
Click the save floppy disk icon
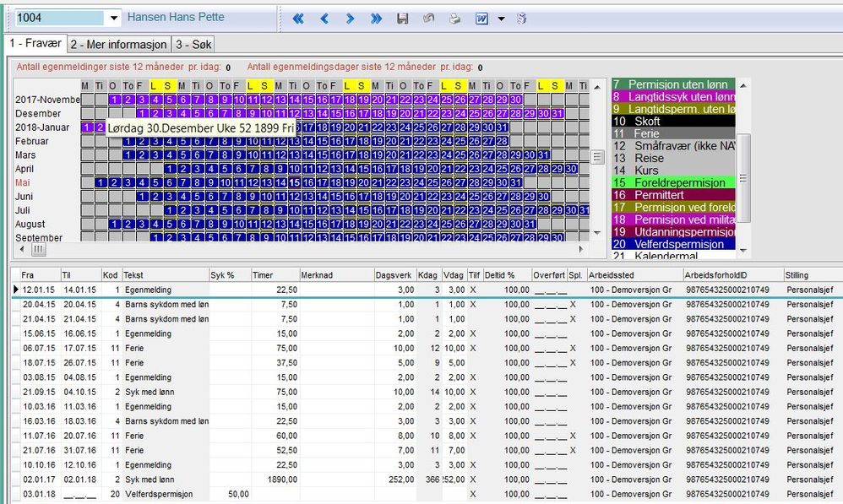[403, 19]
